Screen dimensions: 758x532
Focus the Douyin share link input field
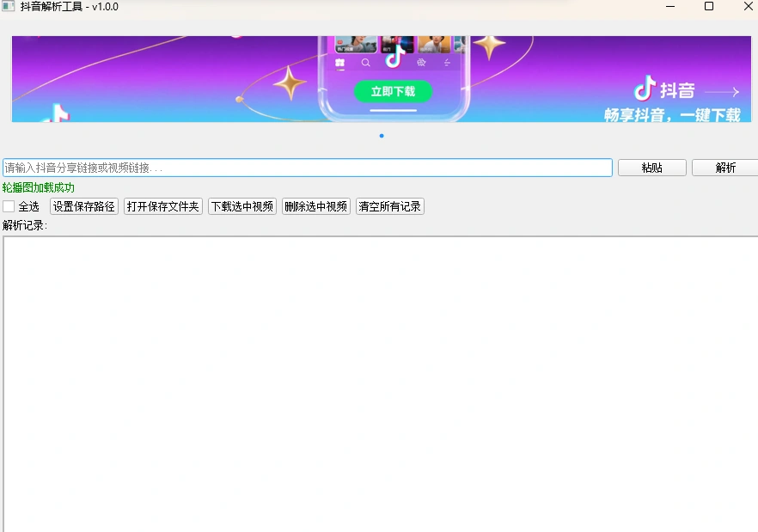click(x=307, y=168)
